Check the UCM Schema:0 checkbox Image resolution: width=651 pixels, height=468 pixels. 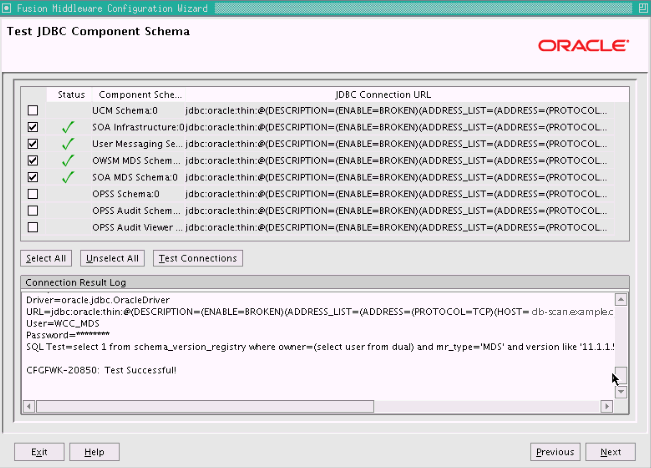coord(33,110)
